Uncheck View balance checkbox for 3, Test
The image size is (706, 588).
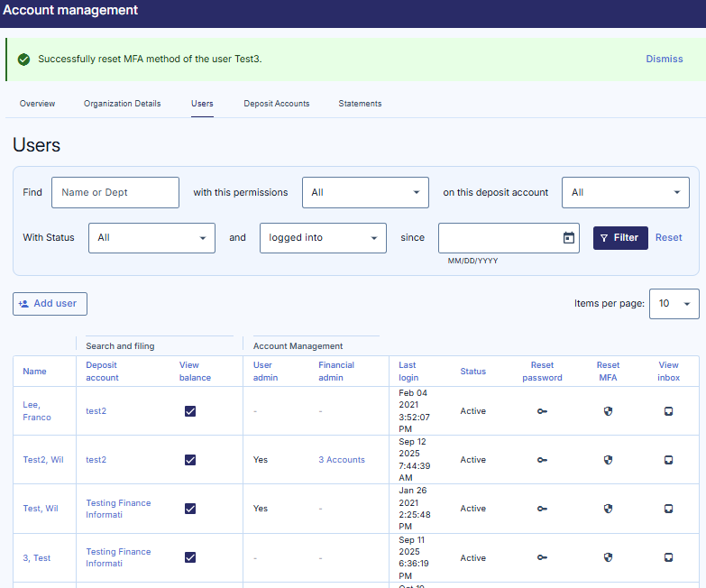(x=190, y=557)
